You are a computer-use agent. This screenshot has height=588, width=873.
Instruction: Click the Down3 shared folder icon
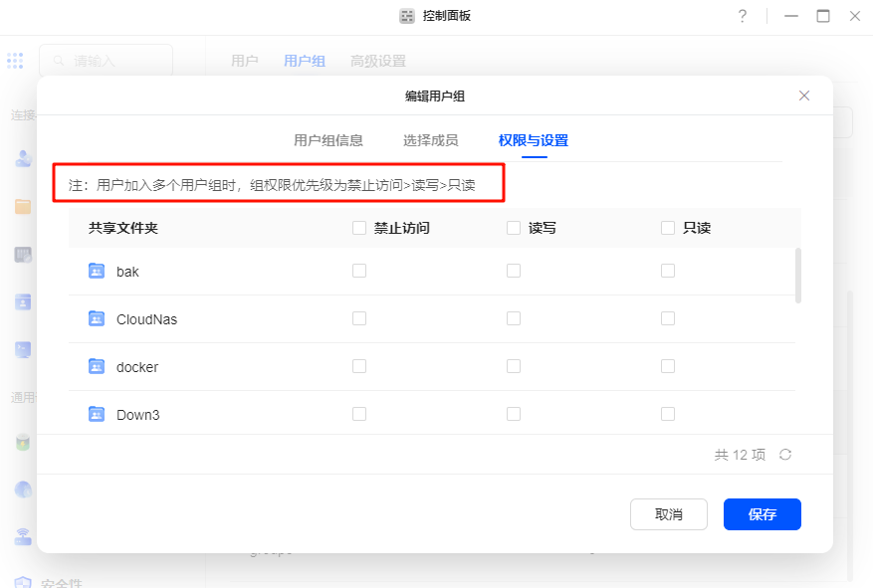coord(97,414)
